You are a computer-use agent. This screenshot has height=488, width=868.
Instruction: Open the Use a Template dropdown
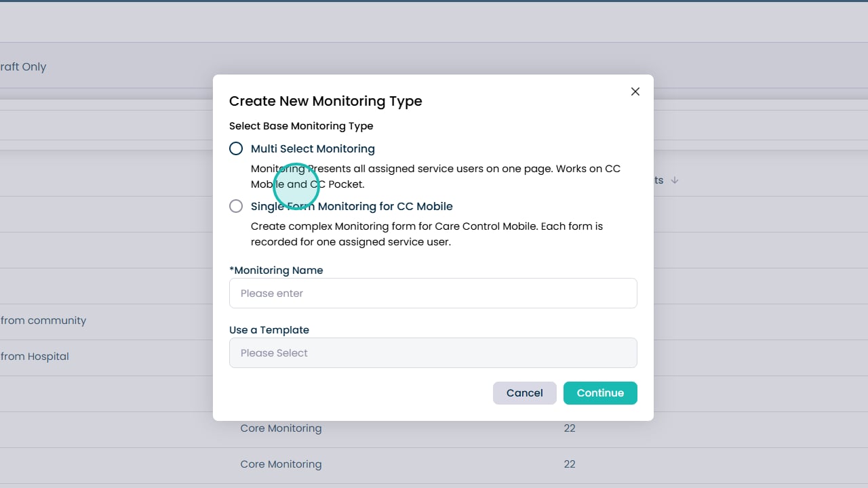point(433,353)
